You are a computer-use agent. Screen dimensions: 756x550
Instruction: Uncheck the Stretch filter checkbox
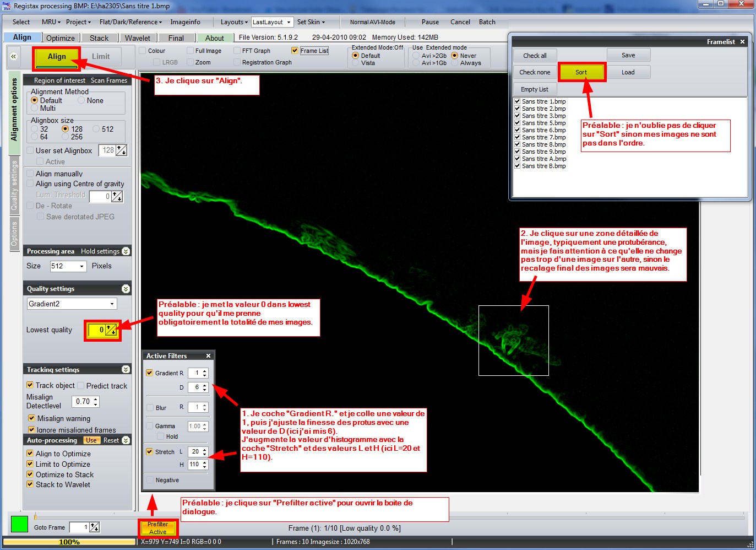pos(149,452)
